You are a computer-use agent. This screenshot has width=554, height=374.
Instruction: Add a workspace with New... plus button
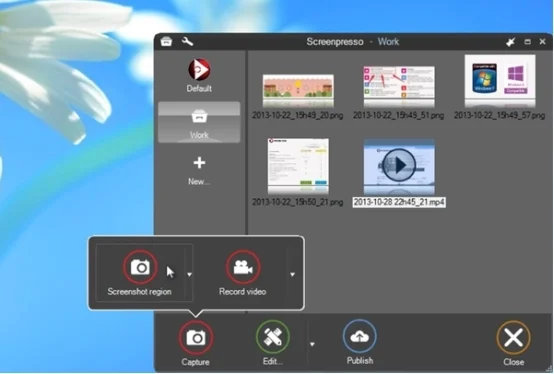199,171
